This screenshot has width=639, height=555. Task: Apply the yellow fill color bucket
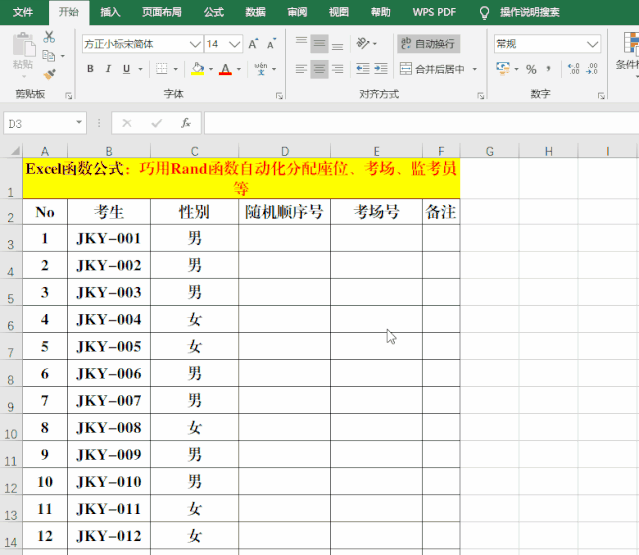click(x=197, y=69)
